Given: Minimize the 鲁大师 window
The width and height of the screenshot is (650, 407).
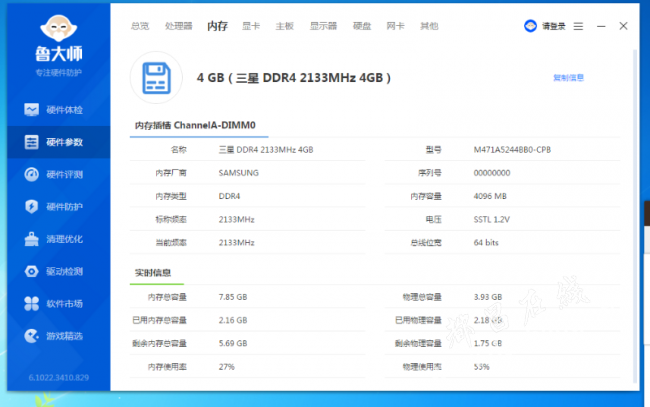Looking at the screenshot, I should click(601, 26).
